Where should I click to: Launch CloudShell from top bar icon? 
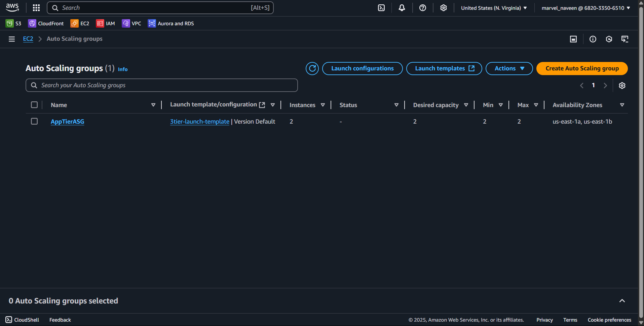381,8
